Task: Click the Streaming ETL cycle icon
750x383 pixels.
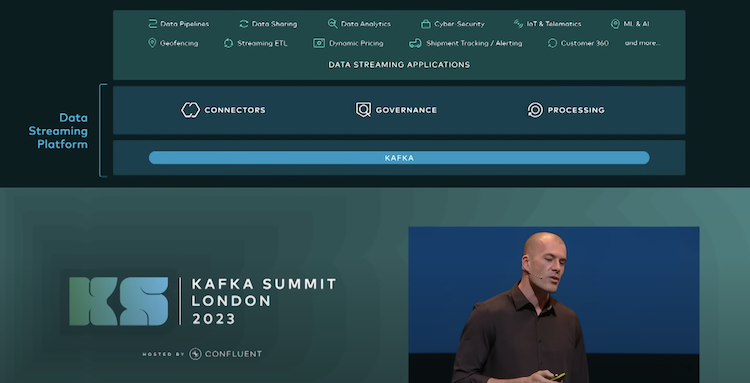Action: (229, 43)
